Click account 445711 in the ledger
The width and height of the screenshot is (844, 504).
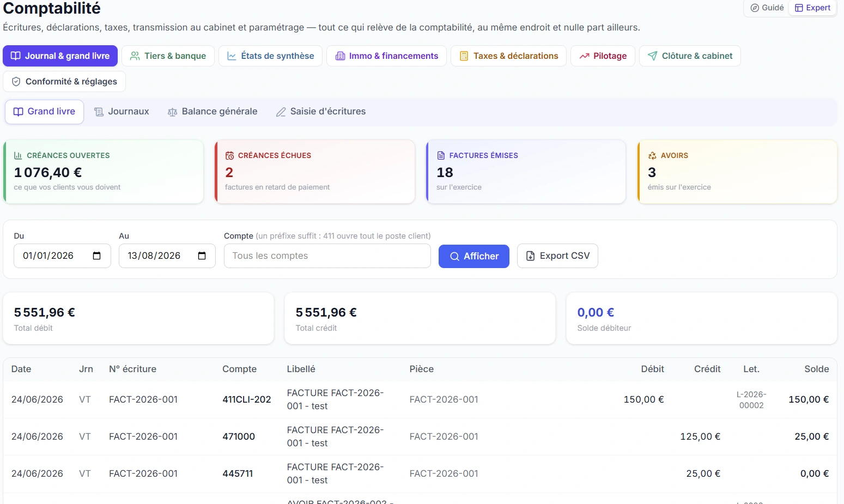tap(238, 473)
